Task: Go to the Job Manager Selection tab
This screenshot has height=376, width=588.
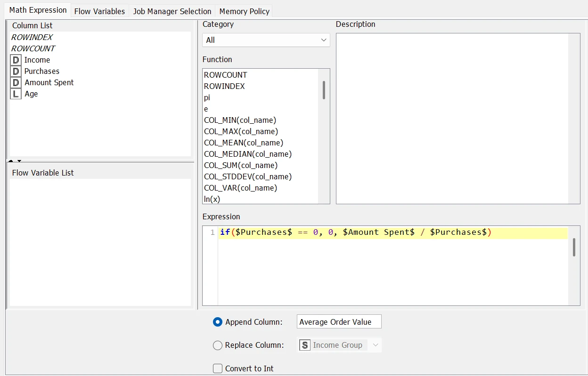Action: (172, 11)
